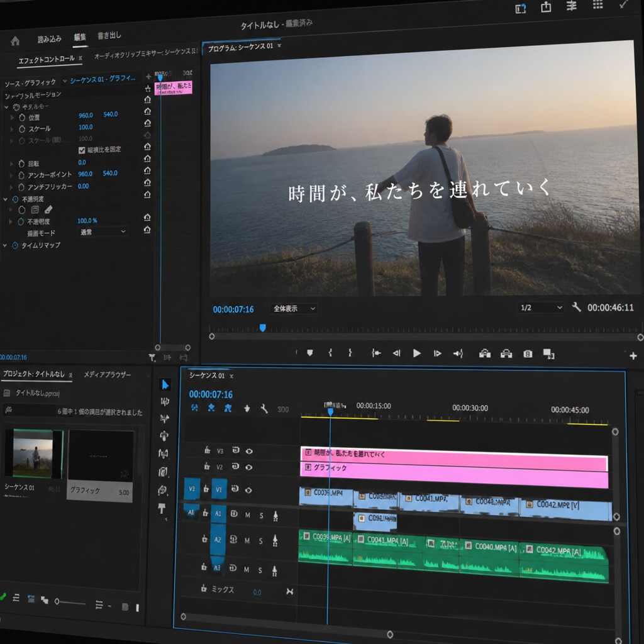Mute audio track A1
The width and height of the screenshot is (644, 644).
tap(248, 515)
